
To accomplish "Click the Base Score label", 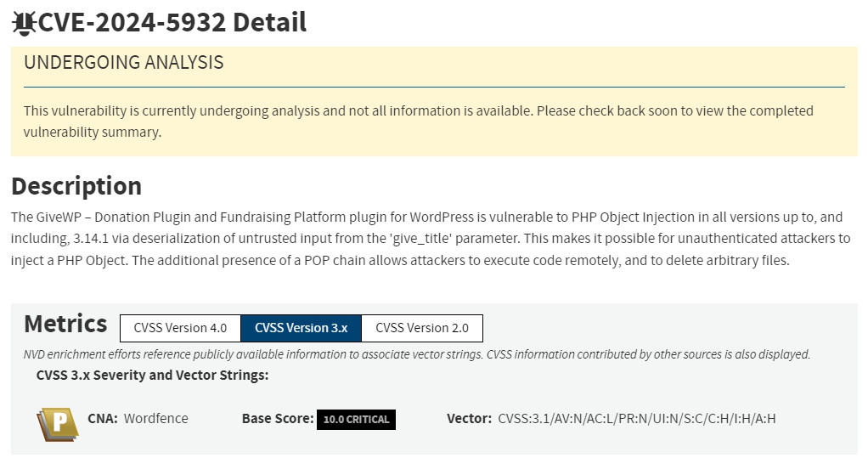I will [278, 419].
